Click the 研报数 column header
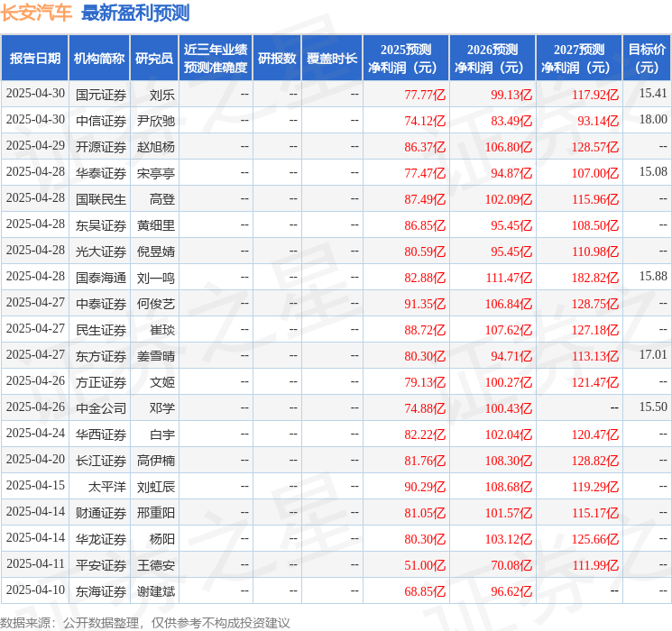672x631 pixels. (x=276, y=59)
